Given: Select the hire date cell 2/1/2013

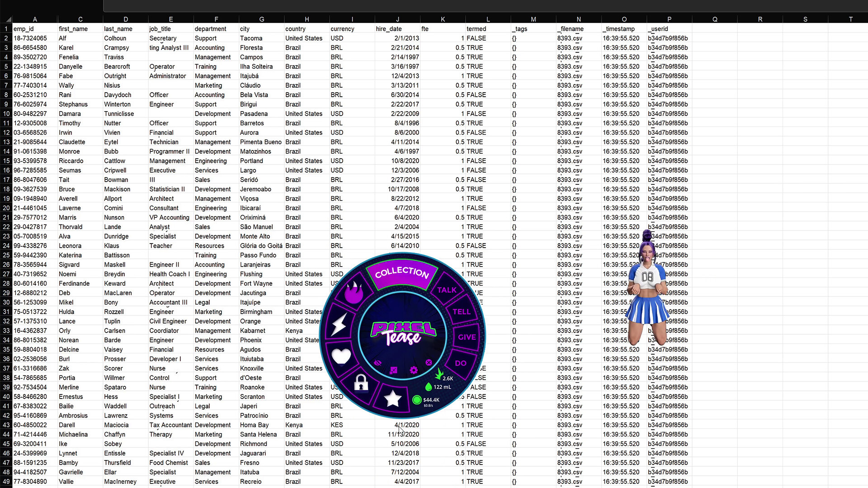Looking at the screenshot, I should [x=397, y=38].
